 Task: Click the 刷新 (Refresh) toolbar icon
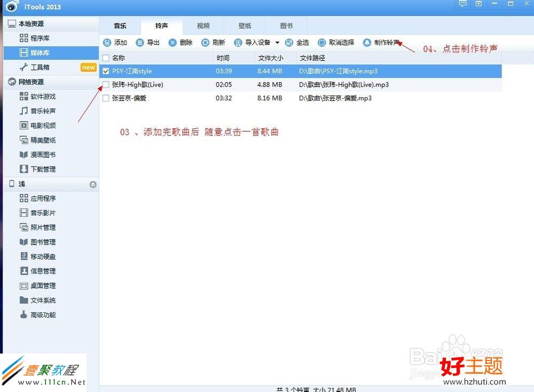(x=206, y=43)
